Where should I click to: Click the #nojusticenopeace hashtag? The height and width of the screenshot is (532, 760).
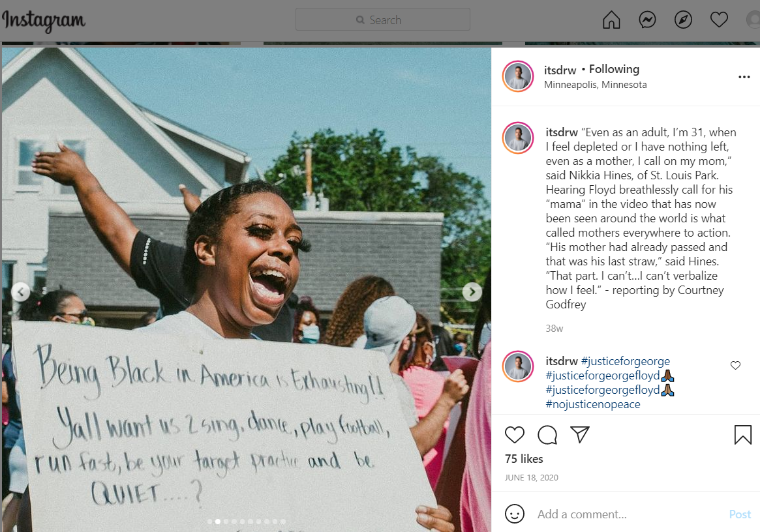click(593, 404)
